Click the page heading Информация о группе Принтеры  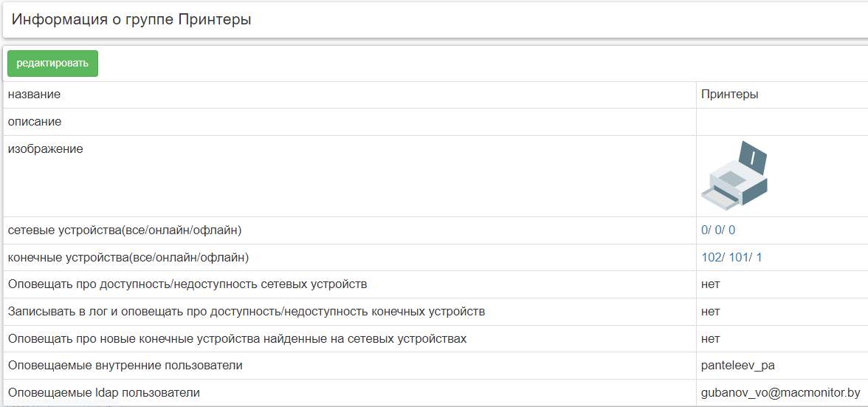[131, 20]
